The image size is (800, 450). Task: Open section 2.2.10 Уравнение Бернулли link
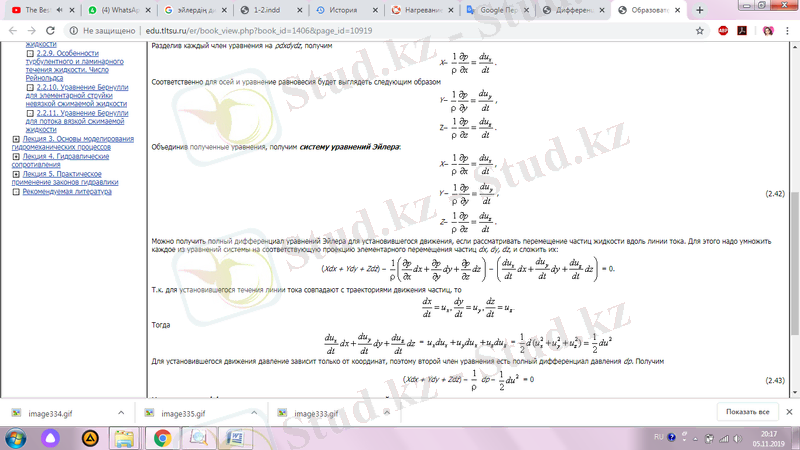(77, 95)
